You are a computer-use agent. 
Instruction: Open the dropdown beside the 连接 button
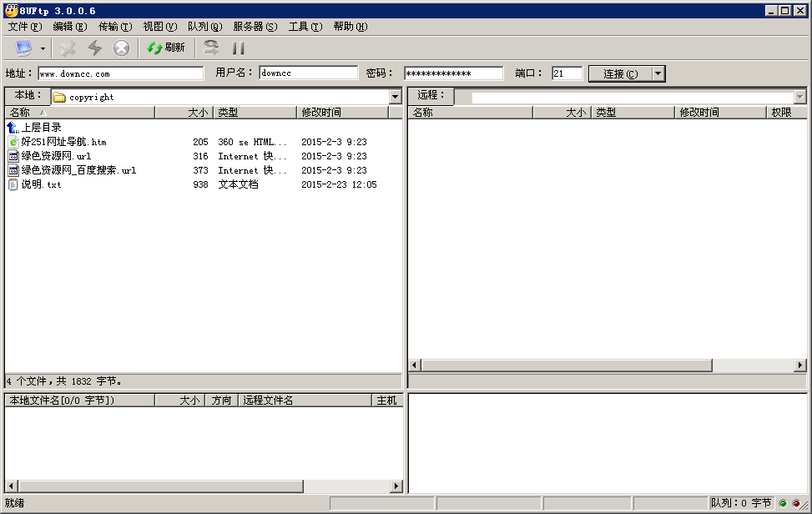point(656,73)
